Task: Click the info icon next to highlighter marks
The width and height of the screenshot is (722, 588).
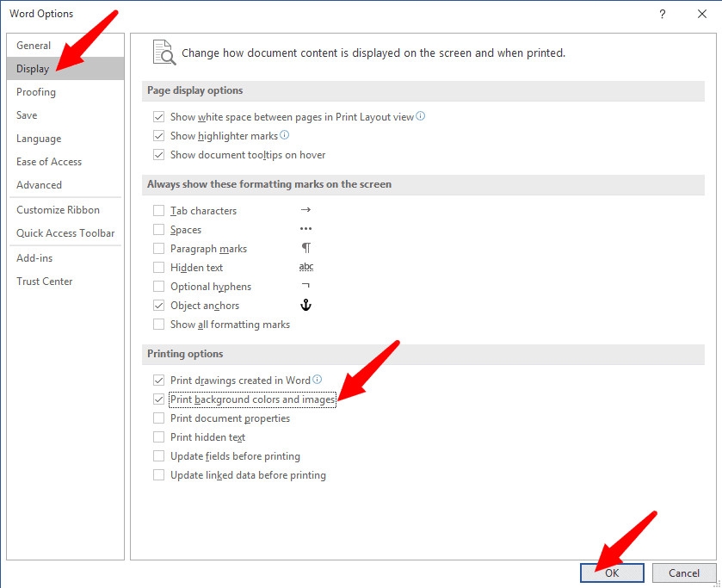Action: (285, 135)
